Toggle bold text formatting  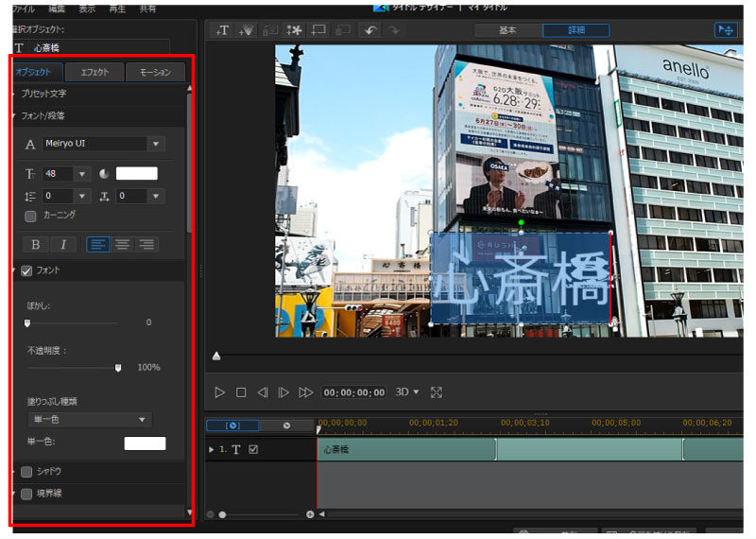click(x=36, y=244)
